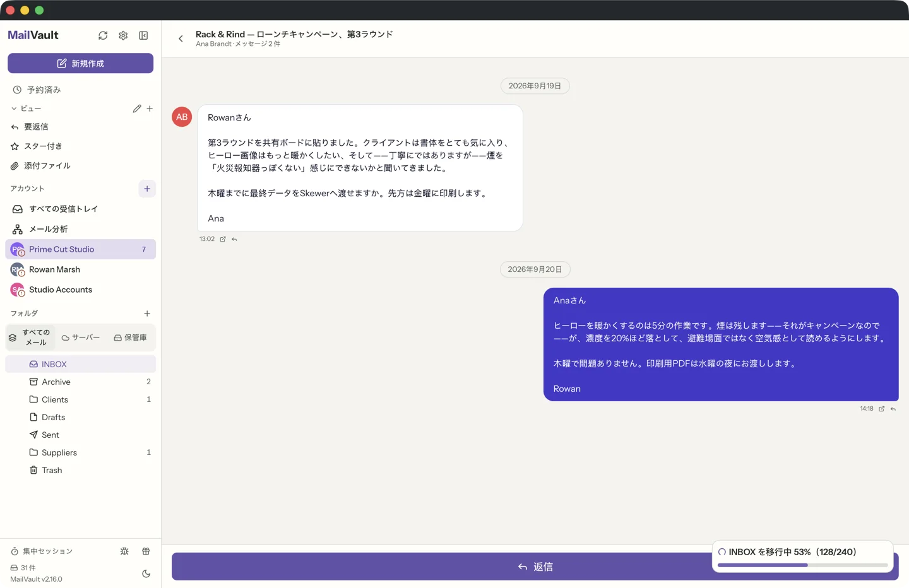This screenshot has width=909, height=588.
Task: Open the Archive folder
Action: tap(80, 382)
